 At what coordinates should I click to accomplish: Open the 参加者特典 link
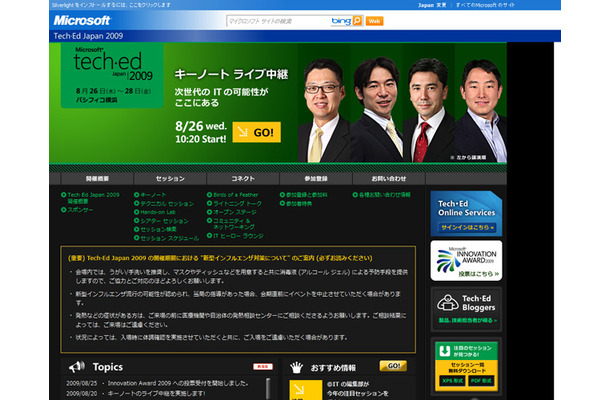pos(299,204)
